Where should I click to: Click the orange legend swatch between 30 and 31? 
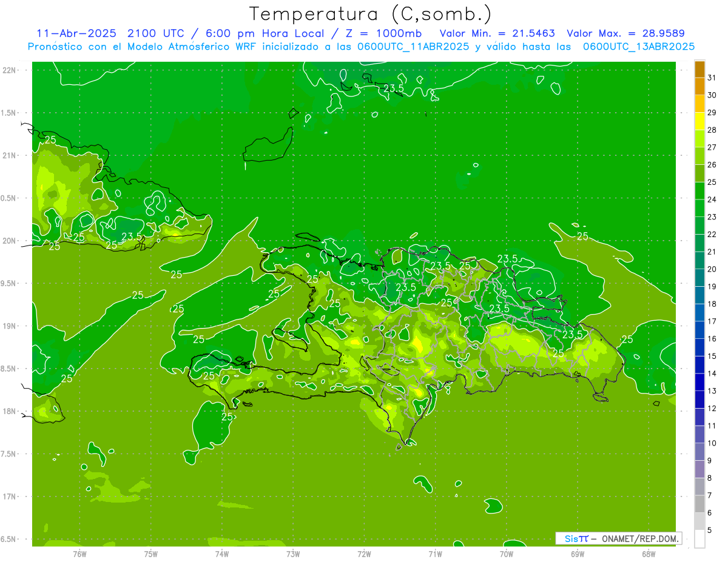699,87
